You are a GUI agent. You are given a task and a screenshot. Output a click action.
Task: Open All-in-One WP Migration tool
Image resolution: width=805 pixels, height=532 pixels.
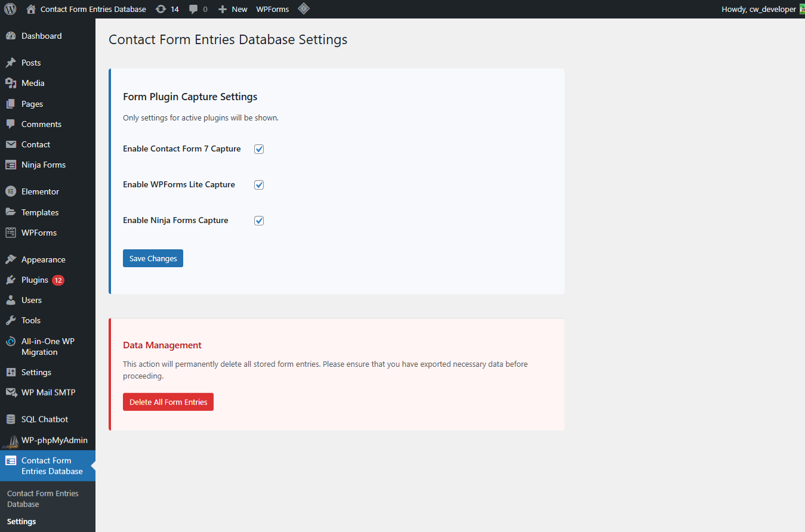point(11,341)
